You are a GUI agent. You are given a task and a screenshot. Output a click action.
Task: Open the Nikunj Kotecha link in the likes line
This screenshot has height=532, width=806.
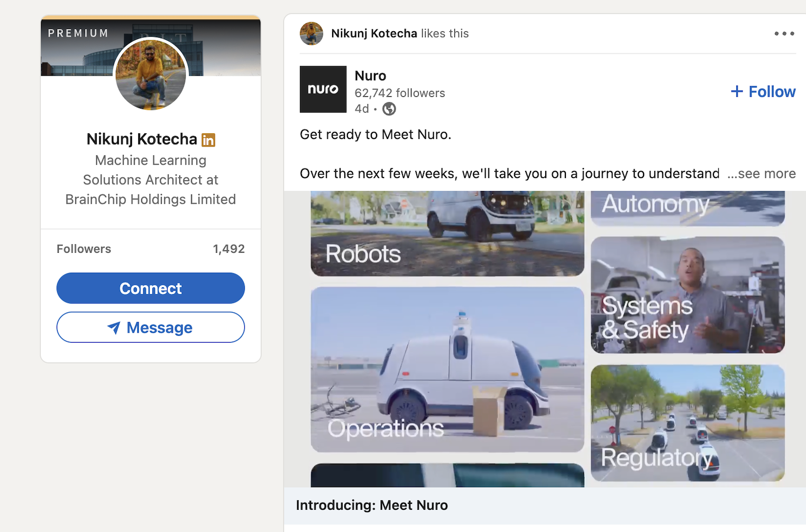coord(374,33)
